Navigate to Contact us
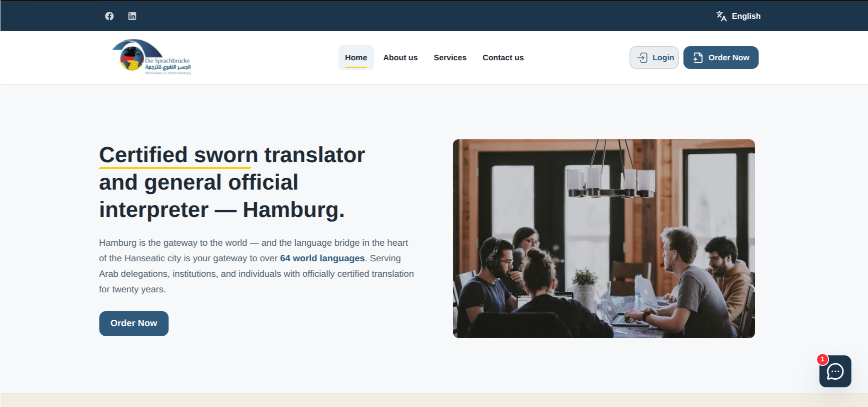The height and width of the screenshot is (407, 868). click(x=503, y=58)
